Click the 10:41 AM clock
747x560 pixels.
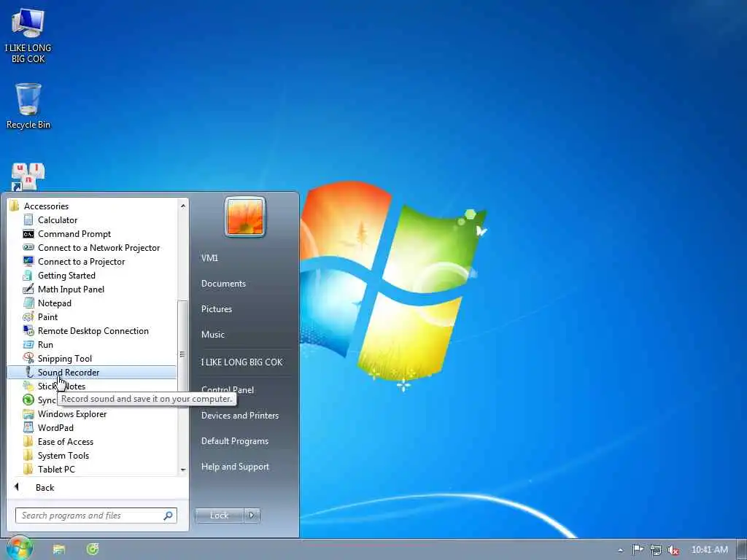point(709,550)
